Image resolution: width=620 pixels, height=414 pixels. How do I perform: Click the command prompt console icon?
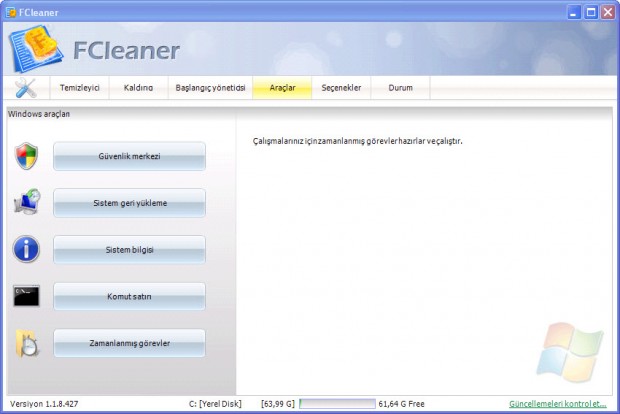26,296
